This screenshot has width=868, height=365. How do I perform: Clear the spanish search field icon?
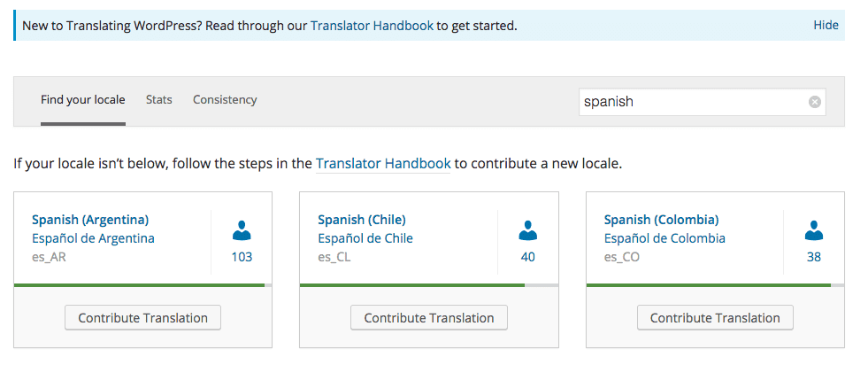coord(814,102)
